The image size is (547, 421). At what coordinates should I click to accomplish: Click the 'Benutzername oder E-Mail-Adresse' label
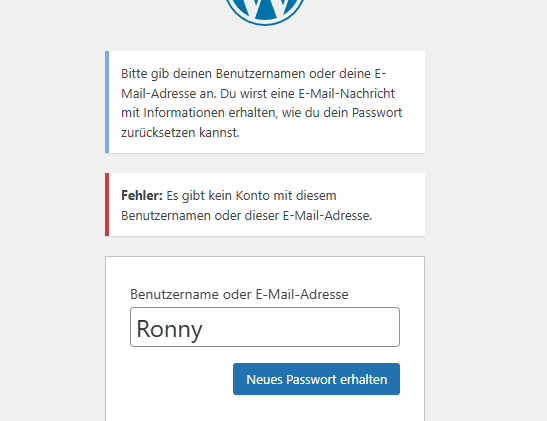[x=239, y=294]
